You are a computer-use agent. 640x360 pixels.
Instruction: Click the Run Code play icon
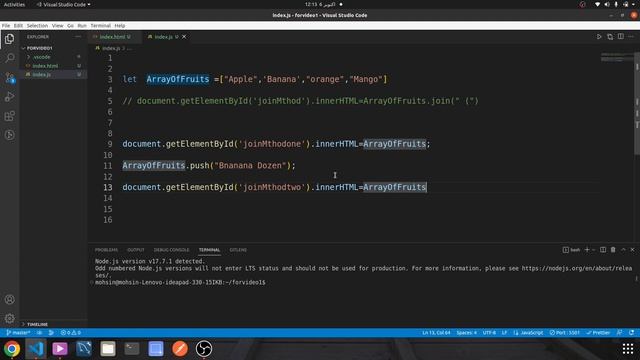pos(599,36)
